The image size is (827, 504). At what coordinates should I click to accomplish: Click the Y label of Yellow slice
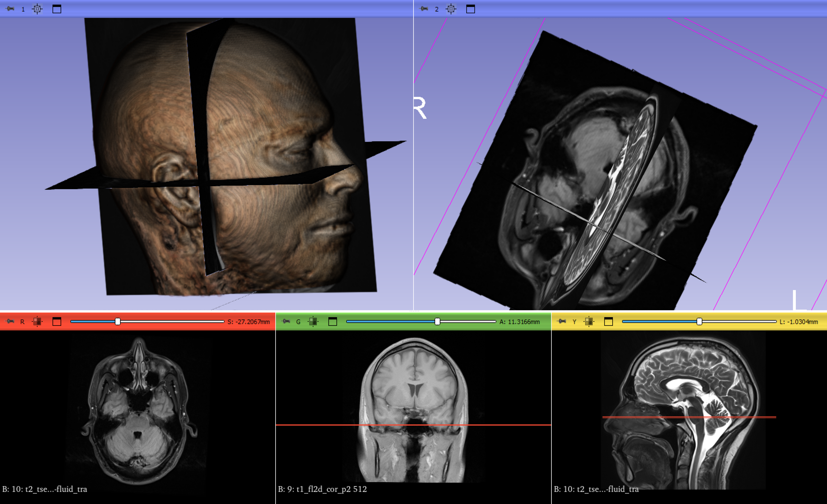click(574, 322)
